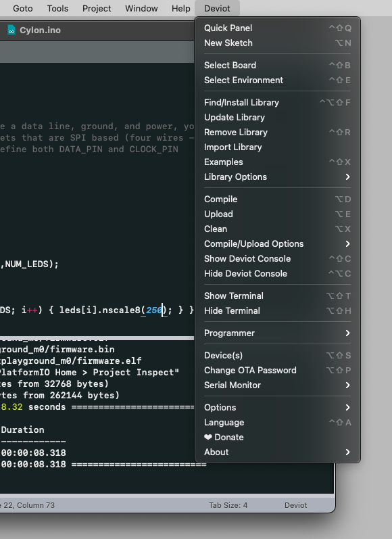The width and height of the screenshot is (392, 539).
Task: Click the Arduino file icon on the Cylon.ino tab
Action: pos(11,30)
